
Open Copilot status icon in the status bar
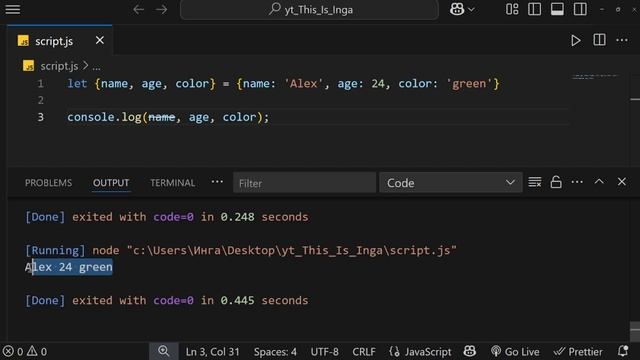pyautogui.click(x=470, y=351)
